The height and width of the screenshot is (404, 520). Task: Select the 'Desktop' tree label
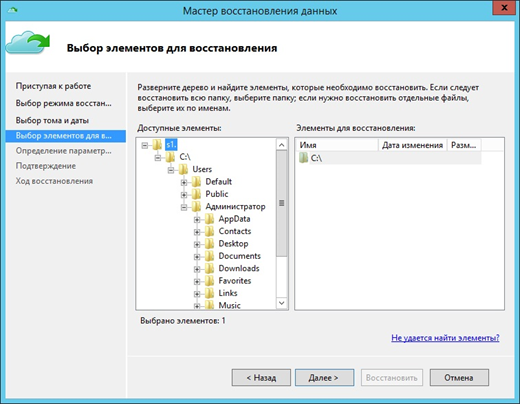(233, 244)
